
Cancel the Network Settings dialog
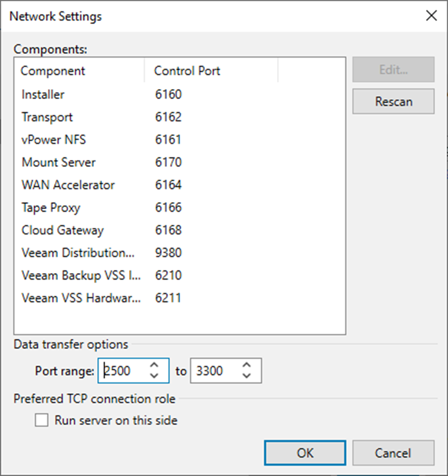393,453
